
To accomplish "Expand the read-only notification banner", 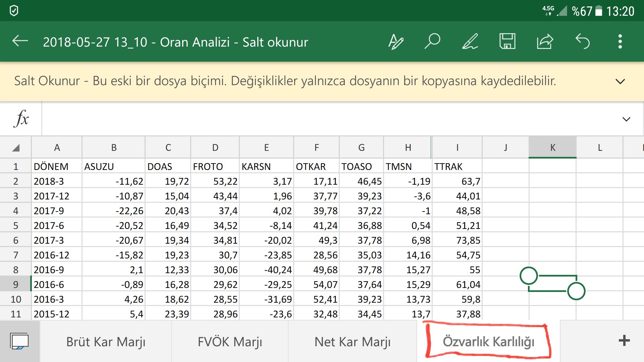I will [620, 81].
